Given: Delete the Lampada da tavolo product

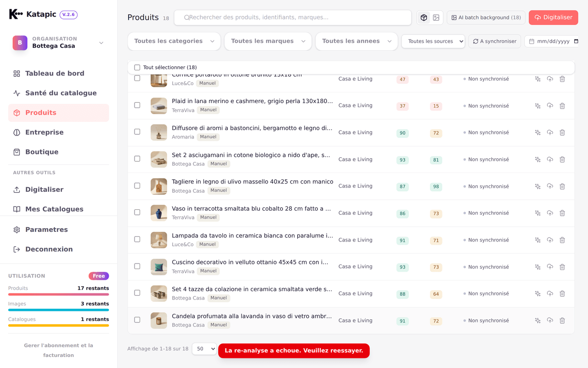Looking at the screenshot, I should tap(562, 240).
